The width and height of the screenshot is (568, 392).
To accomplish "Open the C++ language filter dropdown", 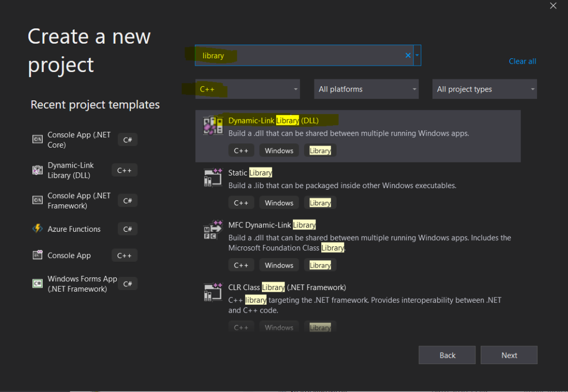I will click(x=247, y=89).
